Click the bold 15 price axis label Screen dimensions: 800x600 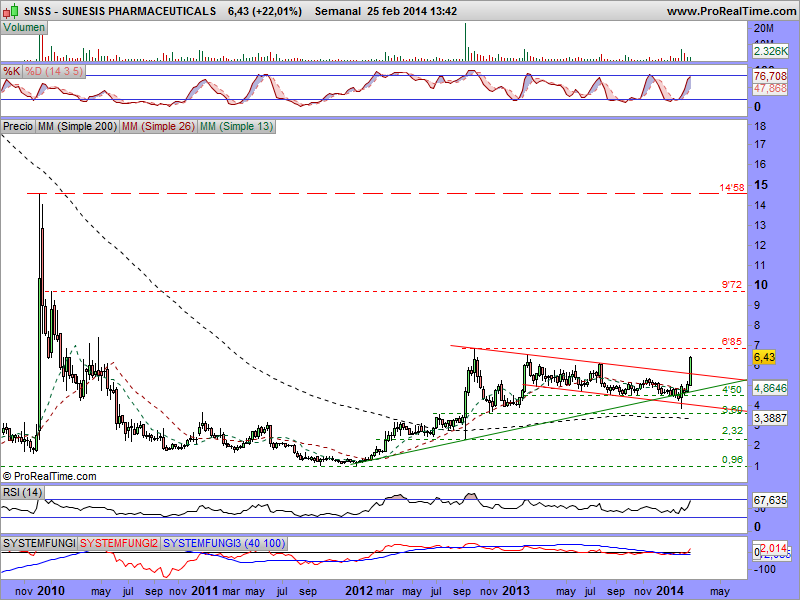coord(761,185)
